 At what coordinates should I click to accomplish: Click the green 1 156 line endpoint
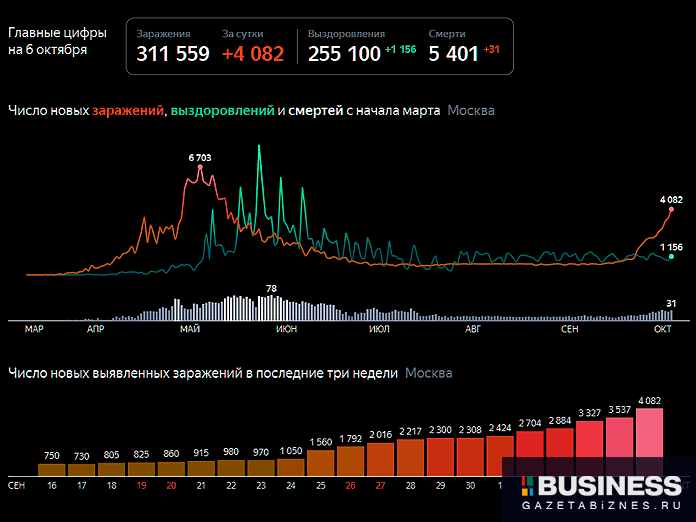pos(671,257)
